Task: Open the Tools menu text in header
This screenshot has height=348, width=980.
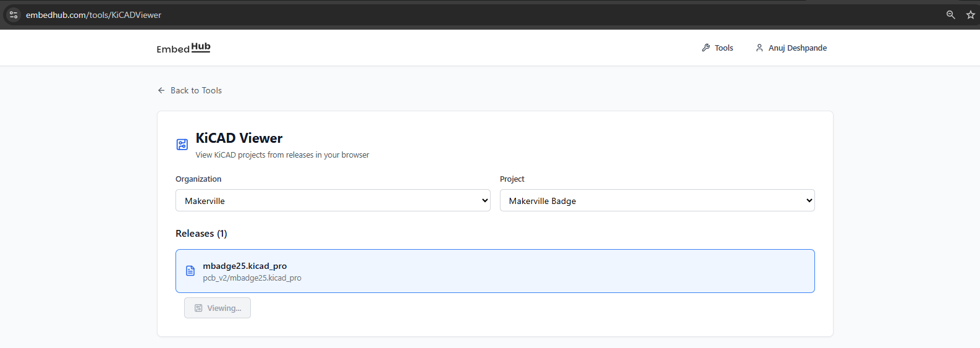Action: (724, 48)
